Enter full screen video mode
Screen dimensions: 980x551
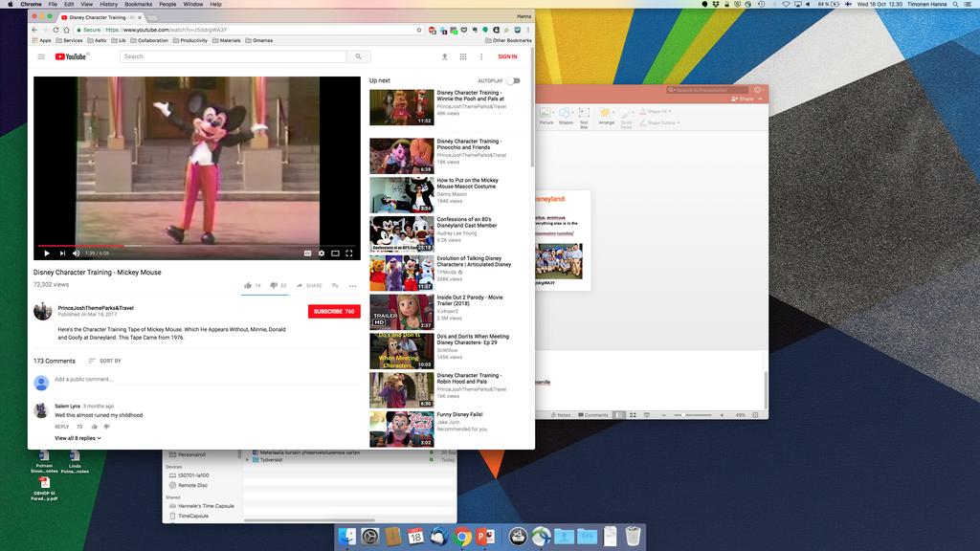point(349,253)
